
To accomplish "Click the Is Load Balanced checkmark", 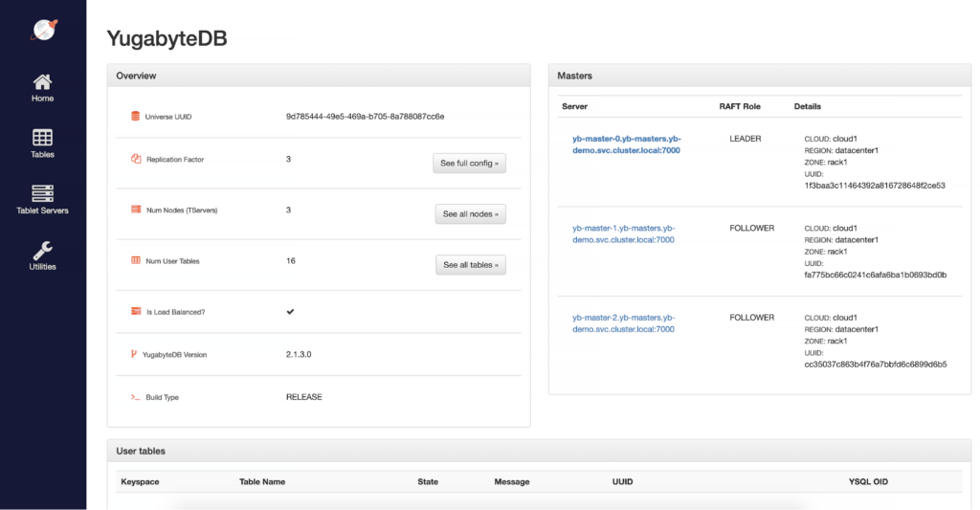I will click(290, 311).
